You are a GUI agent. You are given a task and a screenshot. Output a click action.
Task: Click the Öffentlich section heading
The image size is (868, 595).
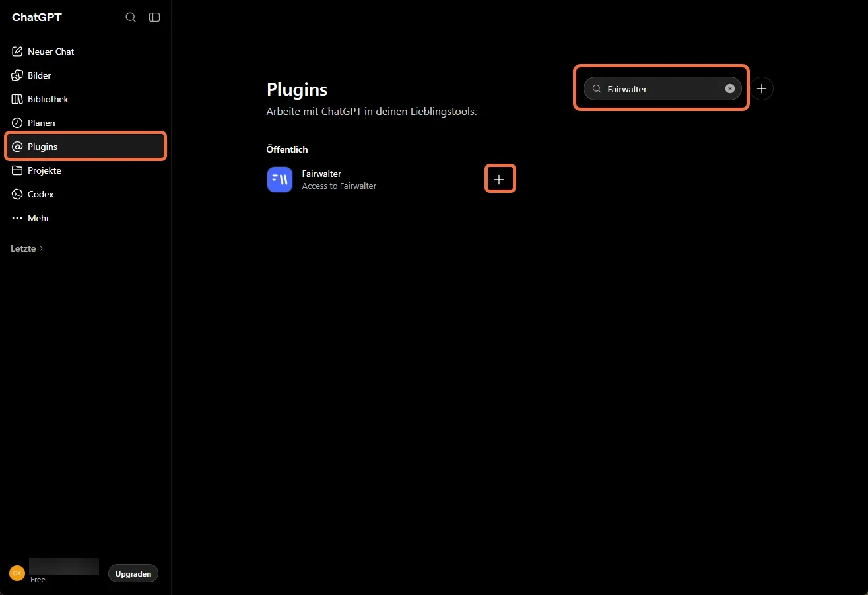coord(287,149)
